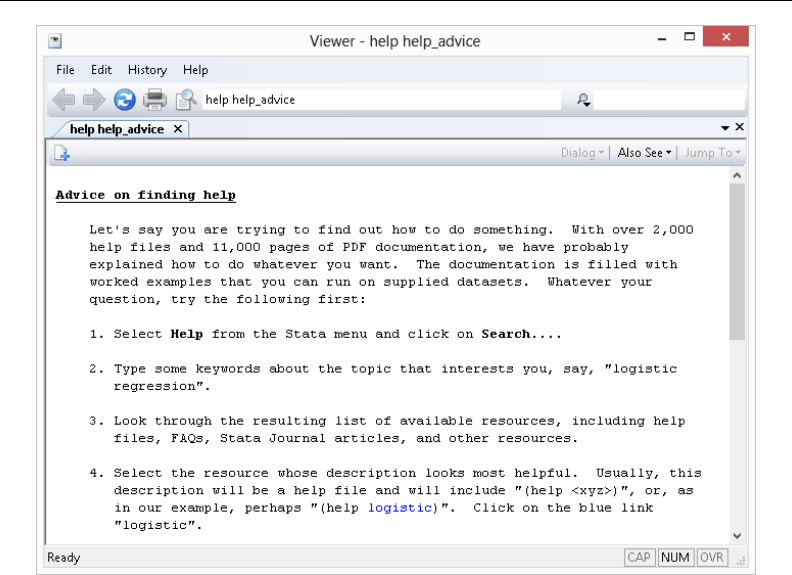The width and height of the screenshot is (792, 575).
Task: Click the heading Advice on finding help
Action: 145,195
